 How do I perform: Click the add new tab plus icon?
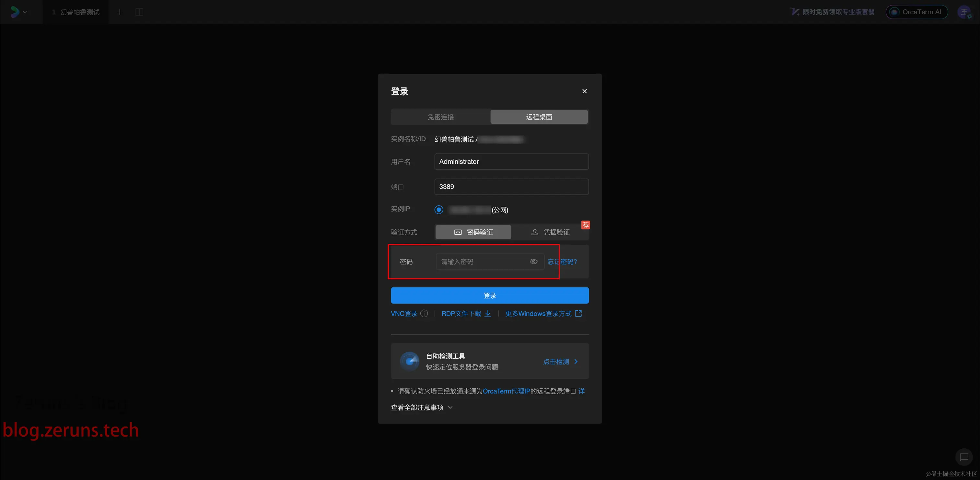[120, 12]
